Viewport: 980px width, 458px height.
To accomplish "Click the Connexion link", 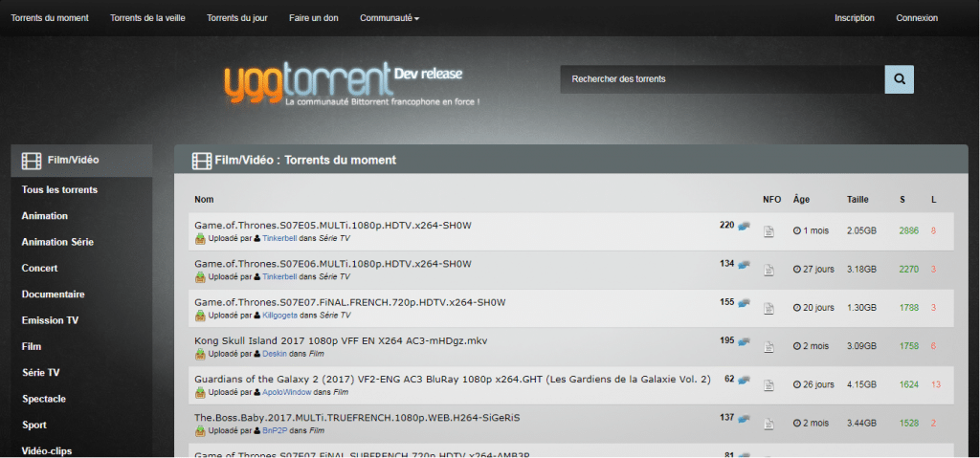I will (x=917, y=18).
